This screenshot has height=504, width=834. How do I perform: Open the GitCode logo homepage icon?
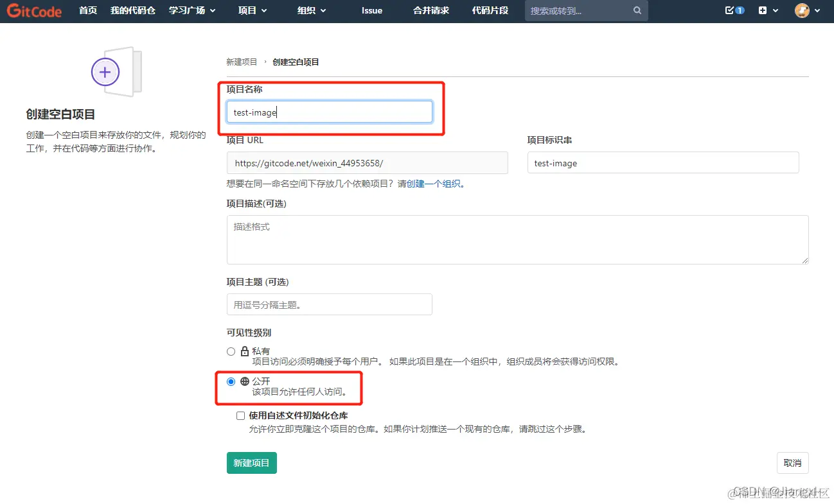tap(33, 10)
